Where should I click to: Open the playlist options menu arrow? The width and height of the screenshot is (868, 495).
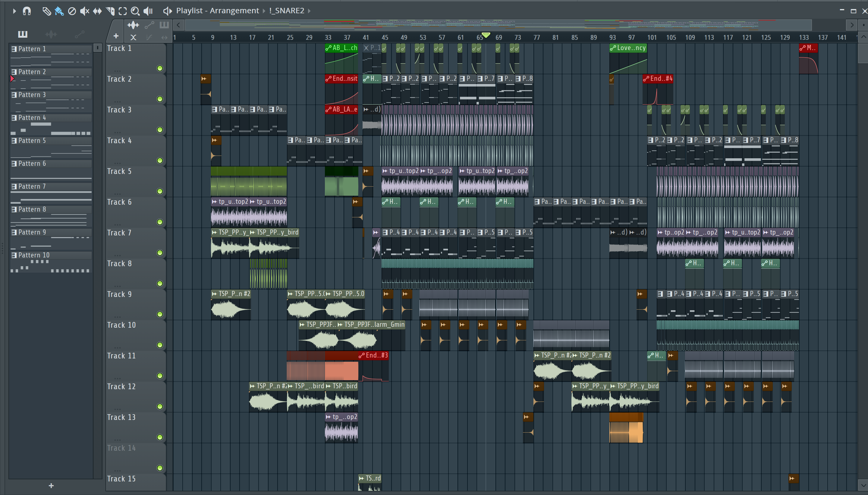(x=14, y=11)
